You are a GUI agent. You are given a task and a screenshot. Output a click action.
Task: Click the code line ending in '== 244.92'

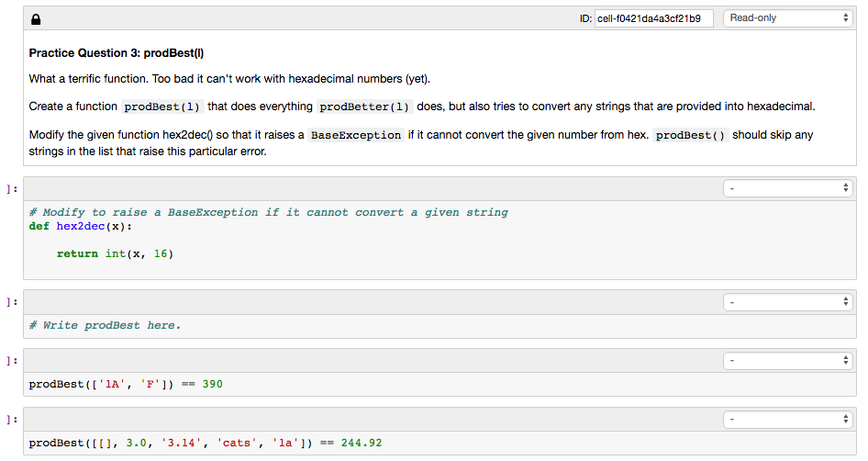206,444
